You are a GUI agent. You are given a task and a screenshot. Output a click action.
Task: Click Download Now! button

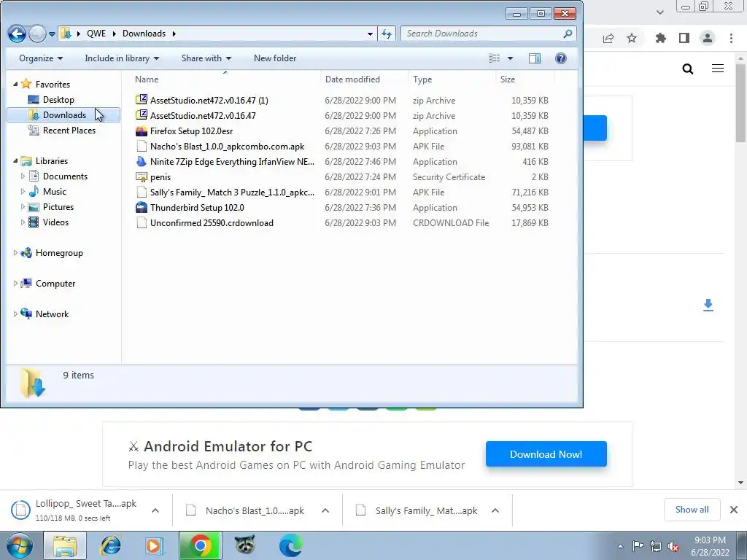(546, 454)
